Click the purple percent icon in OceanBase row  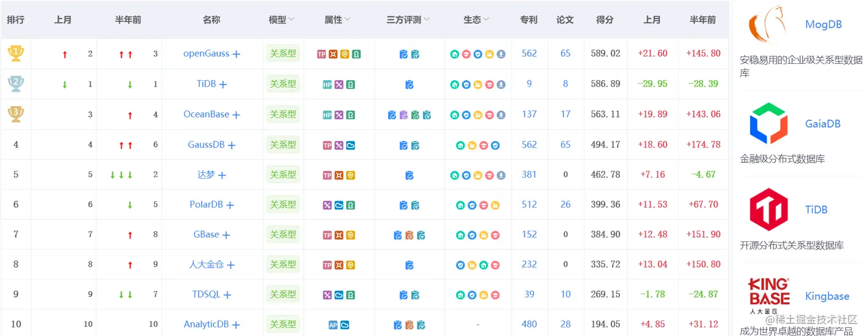tap(339, 115)
